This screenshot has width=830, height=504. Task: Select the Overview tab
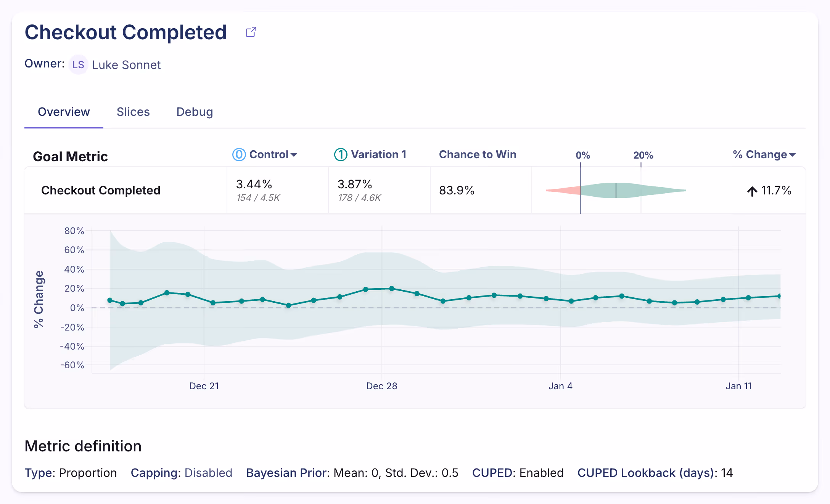point(64,112)
